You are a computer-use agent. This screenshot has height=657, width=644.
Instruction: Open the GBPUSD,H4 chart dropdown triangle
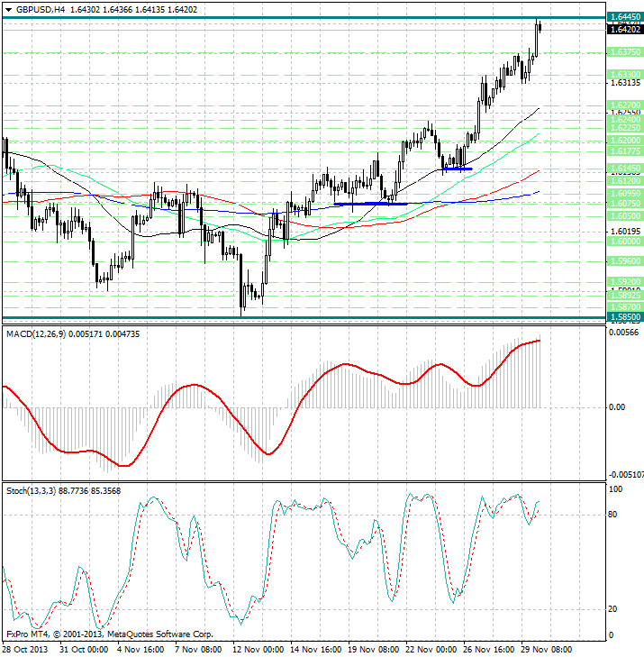click(x=8, y=10)
